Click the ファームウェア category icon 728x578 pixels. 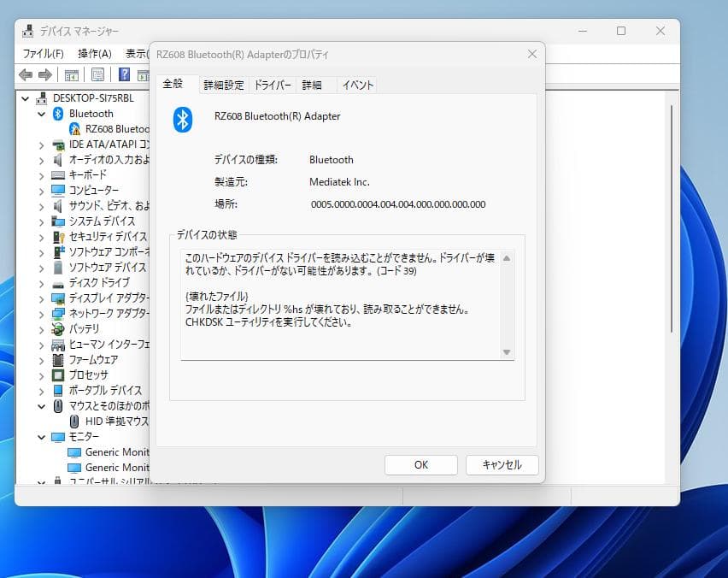coord(57,359)
